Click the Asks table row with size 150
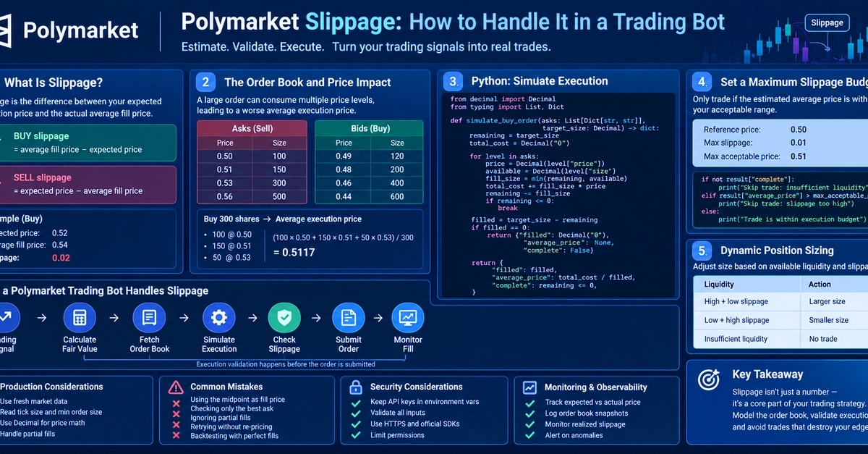This screenshot has width=868, height=454. (x=252, y=169)
